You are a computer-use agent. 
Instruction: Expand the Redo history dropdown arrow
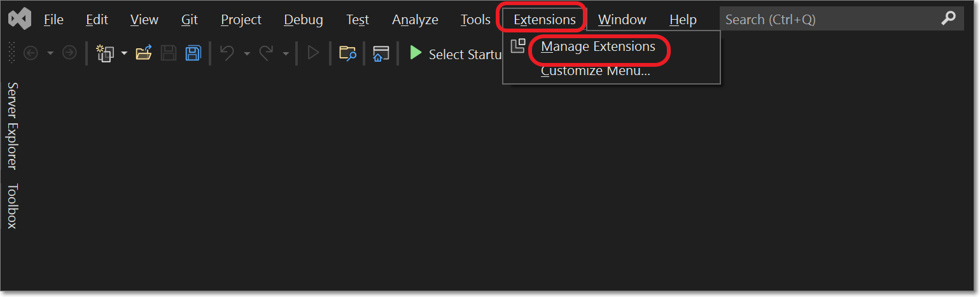pos(286,54)
